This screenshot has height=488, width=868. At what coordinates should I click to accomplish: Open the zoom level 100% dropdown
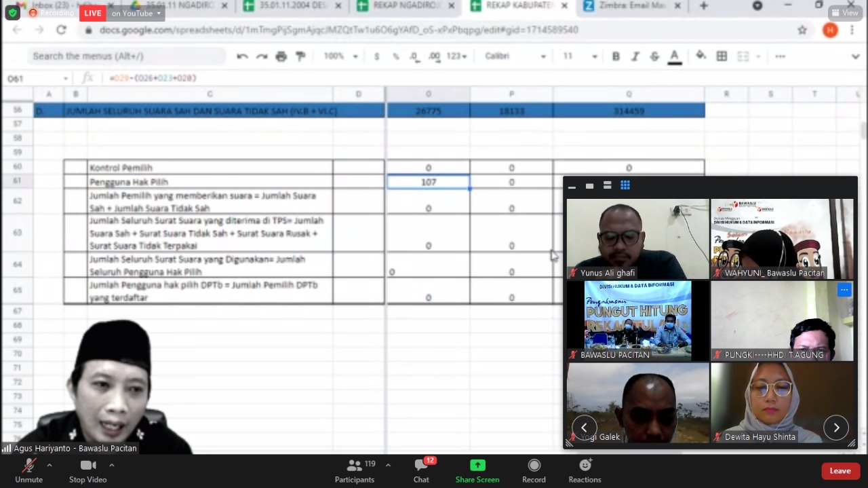tap(340, 56)
